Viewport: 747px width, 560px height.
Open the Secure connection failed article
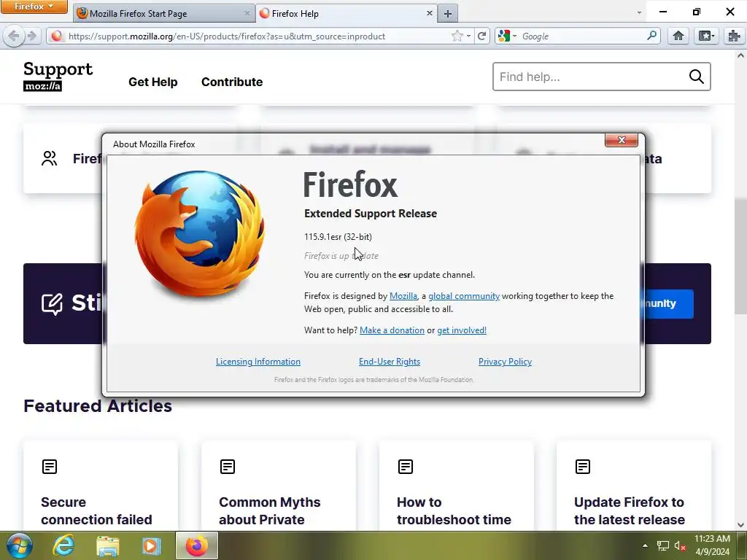[97, 510]
